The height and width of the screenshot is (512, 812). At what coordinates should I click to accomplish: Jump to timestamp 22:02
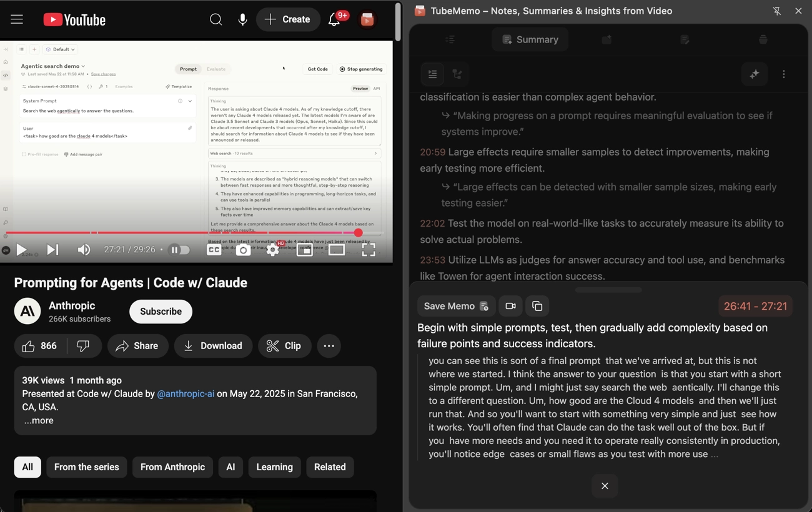432,223
